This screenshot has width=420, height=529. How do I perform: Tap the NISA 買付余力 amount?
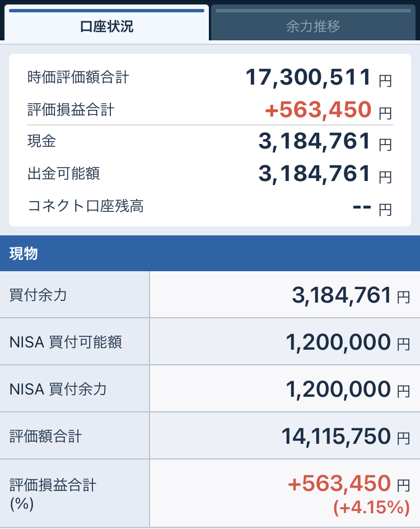pyautogui.click(x=338, y=389)
